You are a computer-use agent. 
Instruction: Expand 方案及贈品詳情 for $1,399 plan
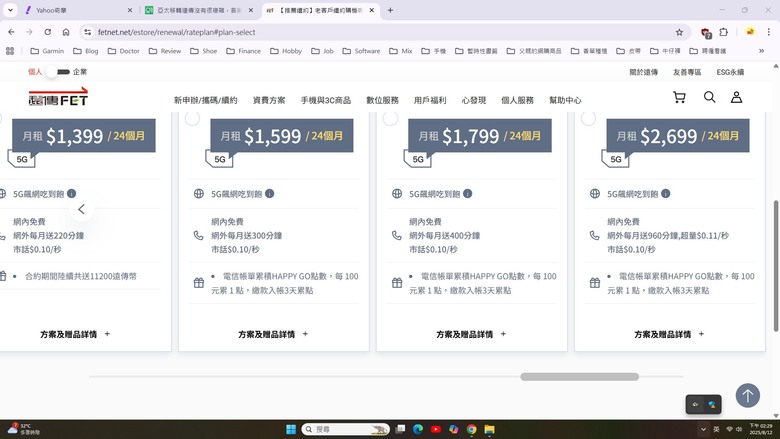(x=75, y=334)
